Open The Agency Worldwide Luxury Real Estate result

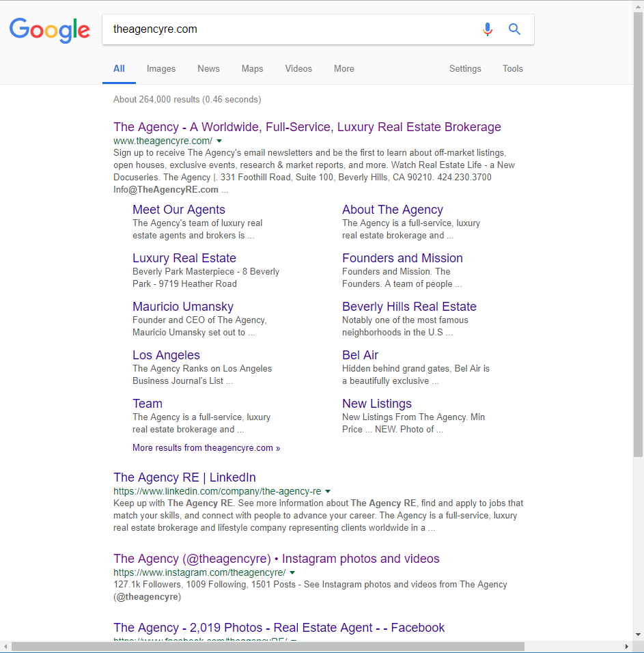[307, 126]
